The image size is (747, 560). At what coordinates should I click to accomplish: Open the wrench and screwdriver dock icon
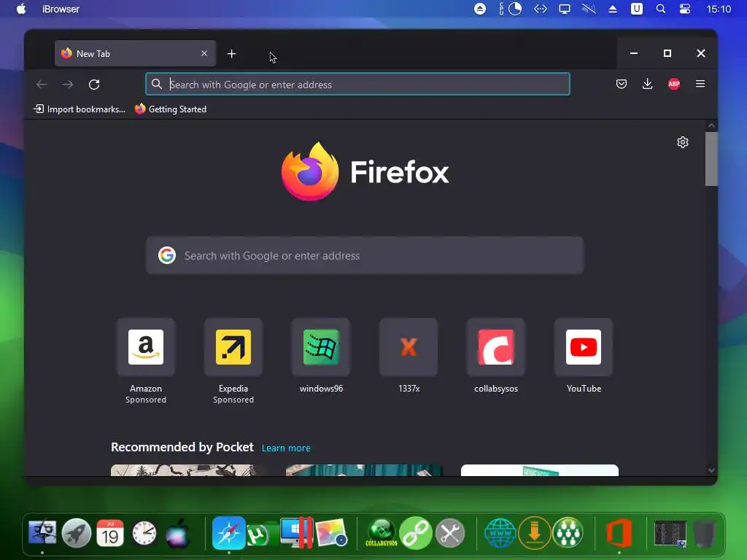coord(449,533)
